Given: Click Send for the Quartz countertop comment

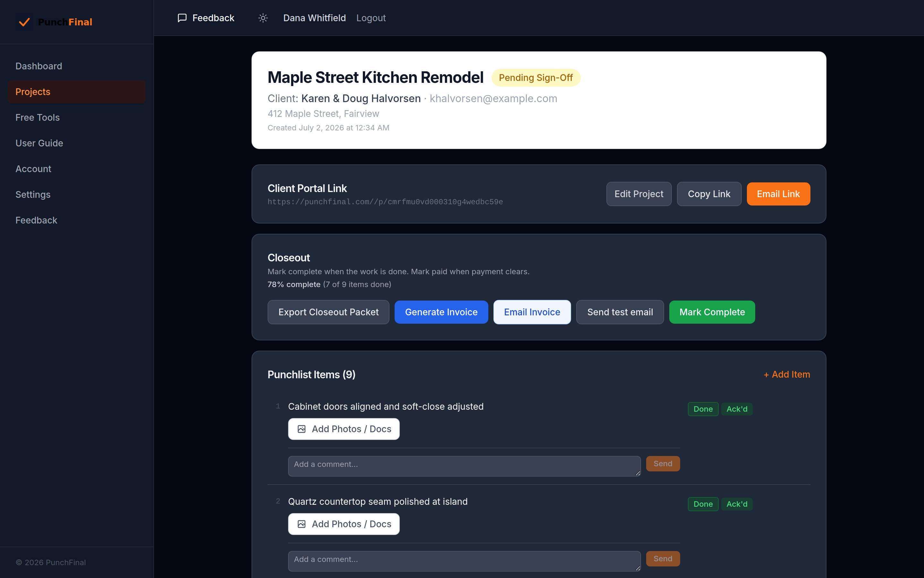Looking at the screenshot, I should click(663, 559).
